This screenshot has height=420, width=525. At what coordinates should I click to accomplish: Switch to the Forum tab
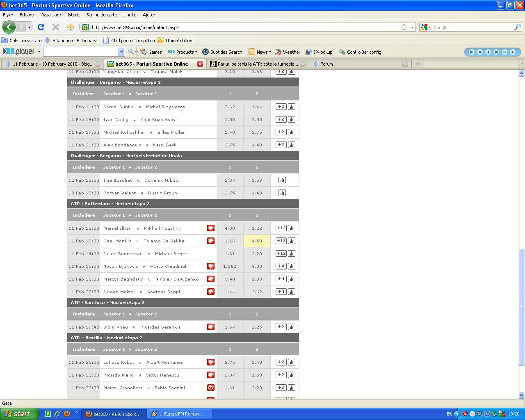click(x=360, y=64)
